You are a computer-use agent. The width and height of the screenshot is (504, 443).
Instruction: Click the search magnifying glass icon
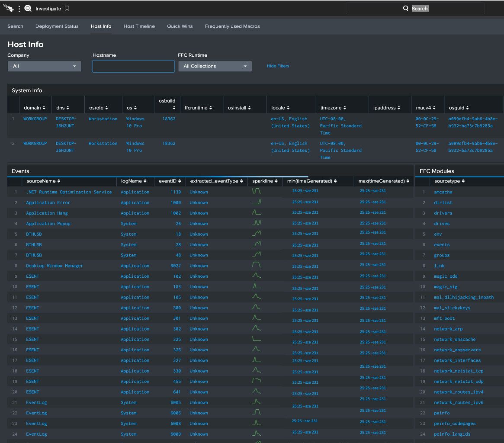(406, 8)
